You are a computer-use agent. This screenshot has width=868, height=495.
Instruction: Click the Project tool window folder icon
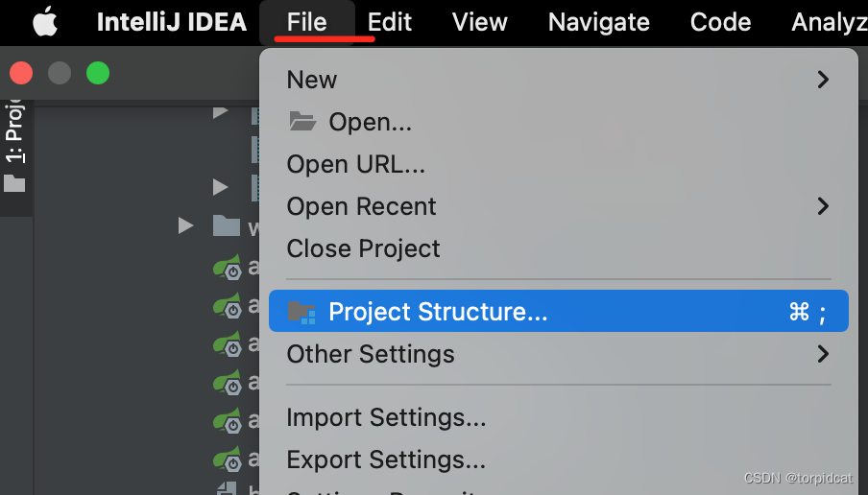point(14,183)
